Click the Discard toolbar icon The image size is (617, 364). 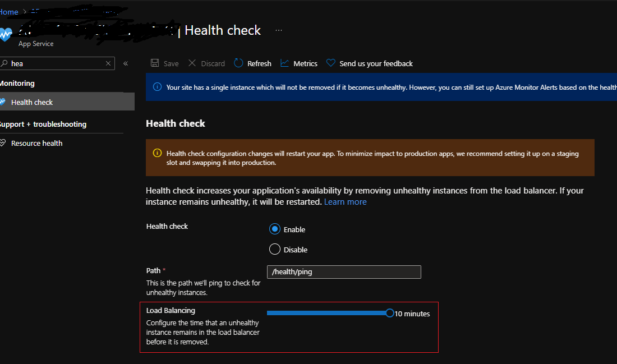click(192, 63)
